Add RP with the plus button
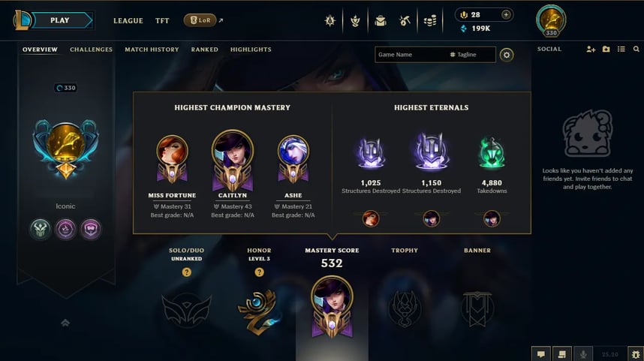Viewport: 644px width, 361px height. pyautogui.click(x=506, y=15)
